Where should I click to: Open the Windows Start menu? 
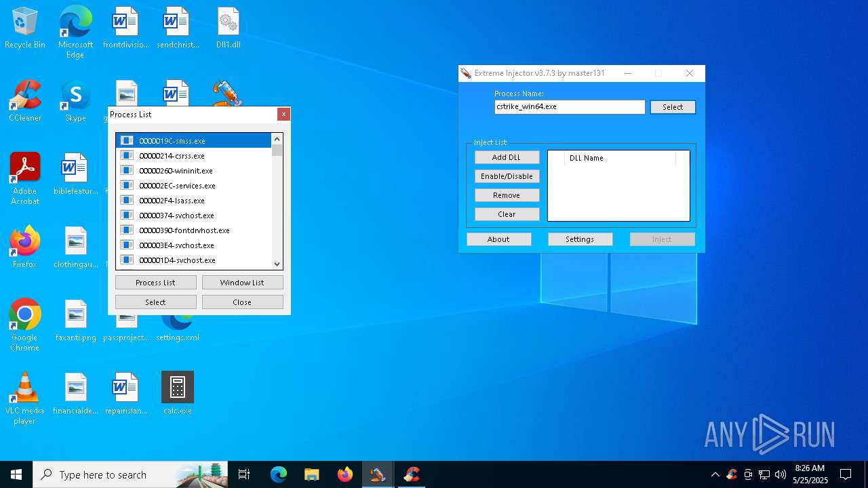coord(16,474)
